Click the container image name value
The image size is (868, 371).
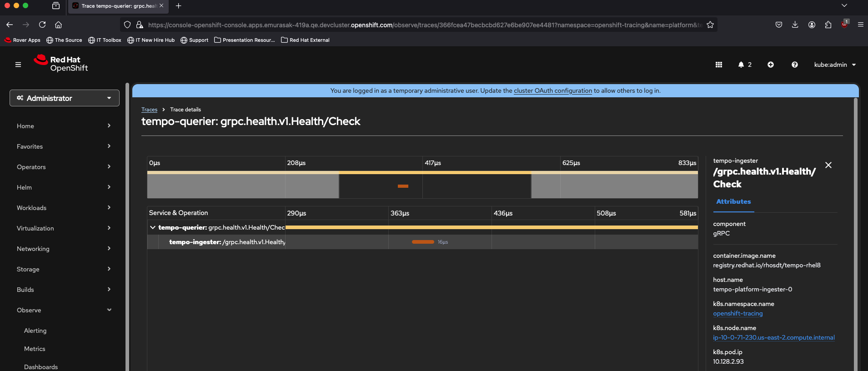tap(767, 265)
